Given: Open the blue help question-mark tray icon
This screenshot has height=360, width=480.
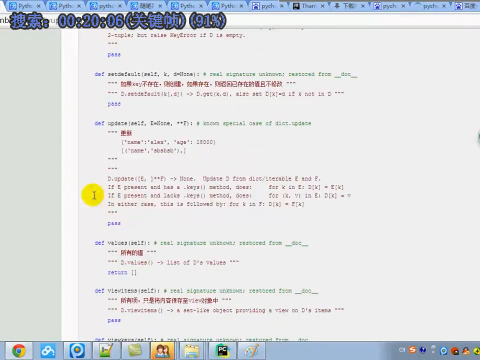Looking at the screenshot, I should click(x=423, y=350).
